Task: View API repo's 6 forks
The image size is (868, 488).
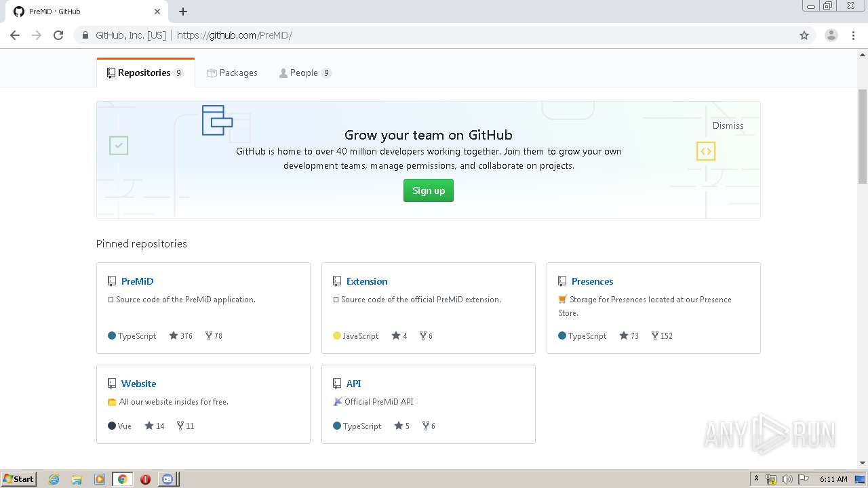Action: [x=429, y=426]
